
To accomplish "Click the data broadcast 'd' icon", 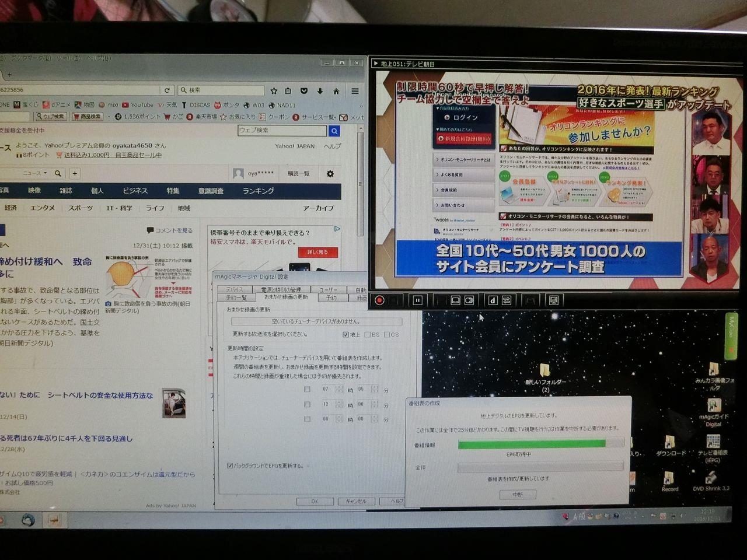I will click(493, 300).
